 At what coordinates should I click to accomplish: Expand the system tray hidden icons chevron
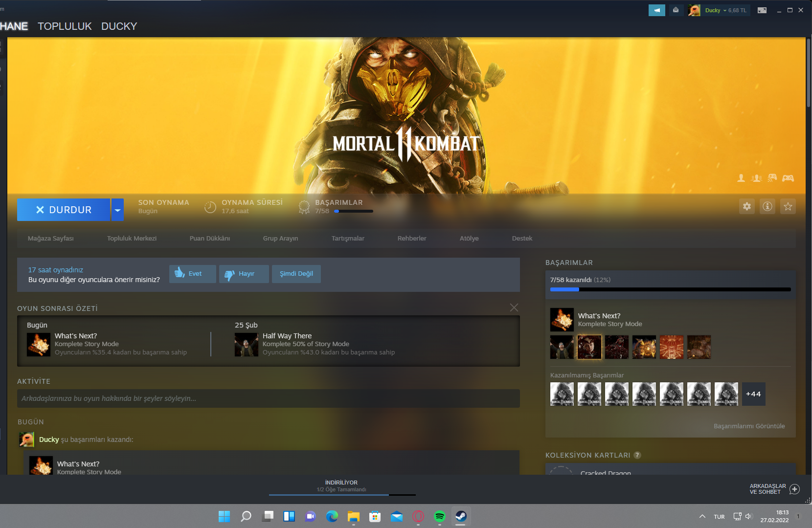point(702,516)
